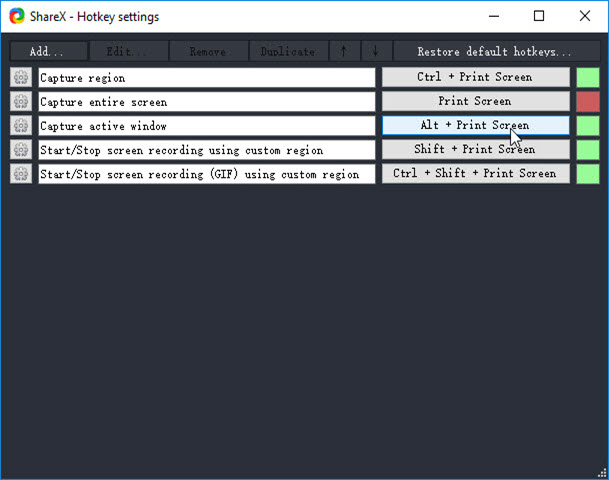The width and height of the screenshot is (609, 480).
Task: Click green indicator beside Ctrl + Shift + Print Screen
Action: 588,174
